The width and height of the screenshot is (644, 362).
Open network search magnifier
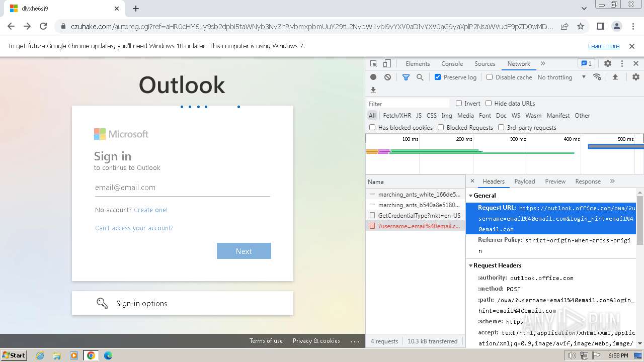[420, 77]
